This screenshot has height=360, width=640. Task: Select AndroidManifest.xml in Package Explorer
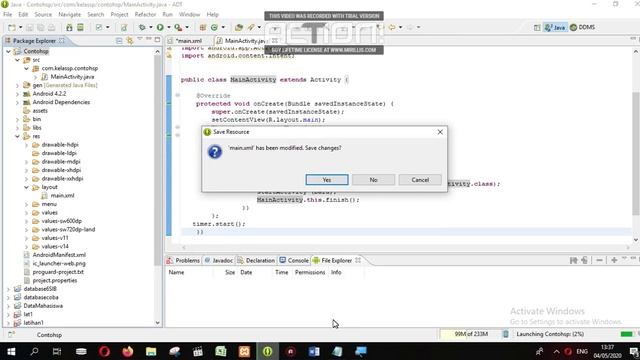pos(59,255)
